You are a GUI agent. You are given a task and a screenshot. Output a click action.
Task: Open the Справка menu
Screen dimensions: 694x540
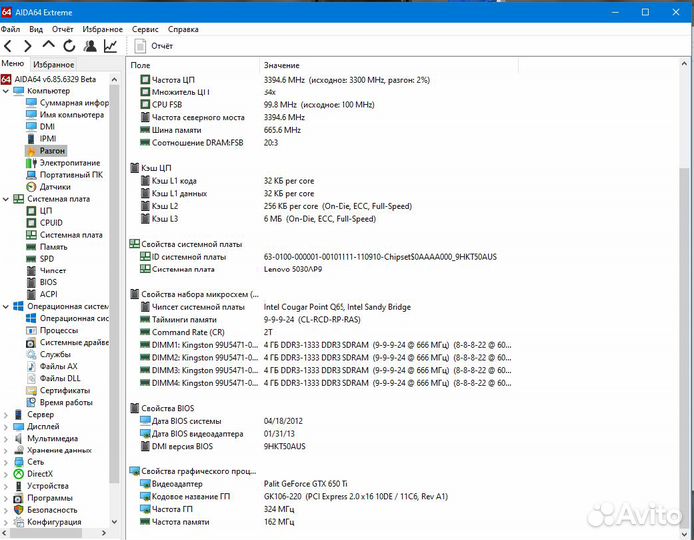click(183, 29)
